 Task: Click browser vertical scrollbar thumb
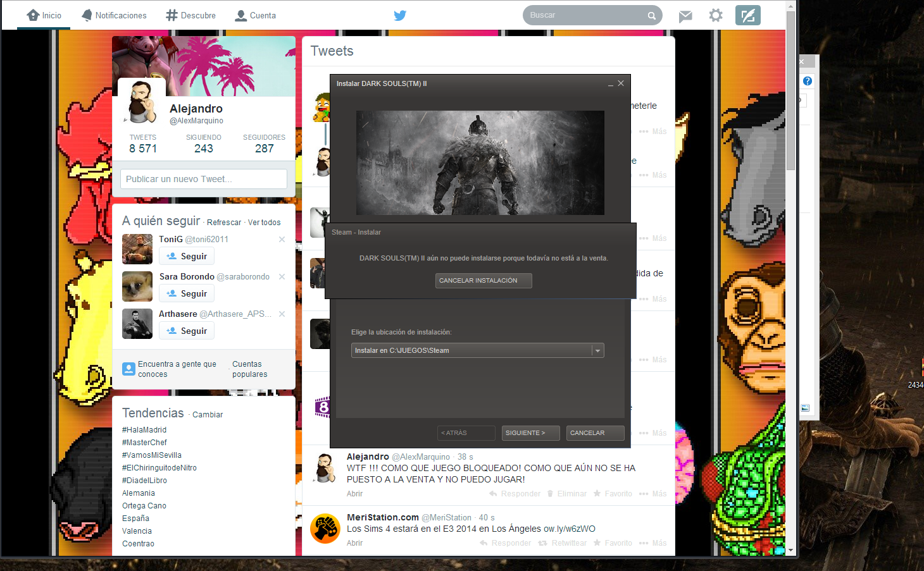(790, 90)
